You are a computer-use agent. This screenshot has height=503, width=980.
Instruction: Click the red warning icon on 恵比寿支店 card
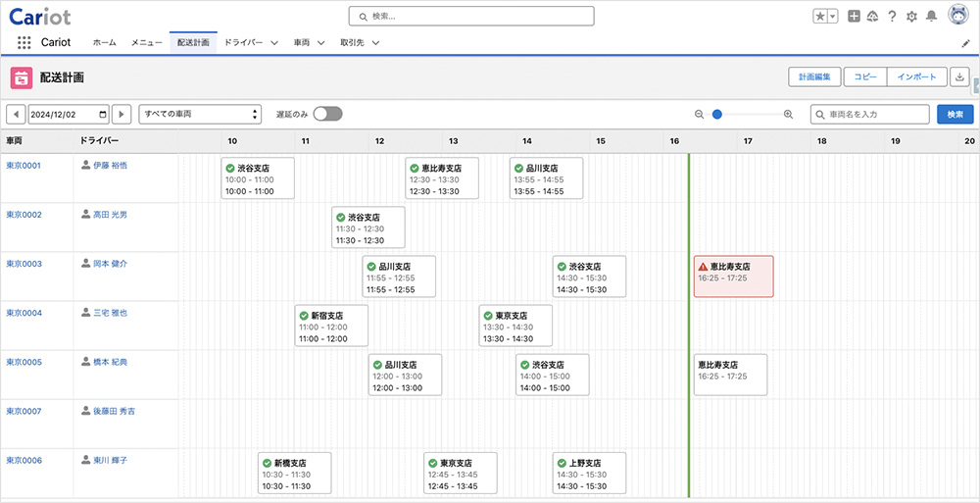tap(703, 266)
